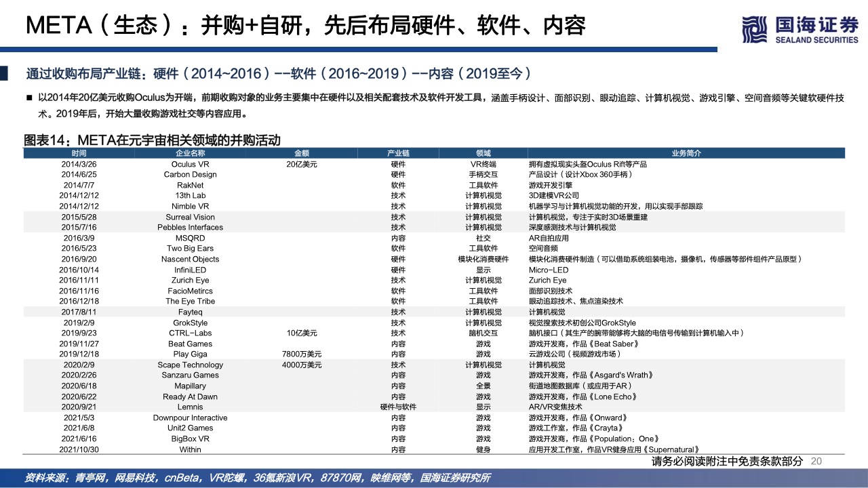Click the Unit2 Games cell

point(190,428)
